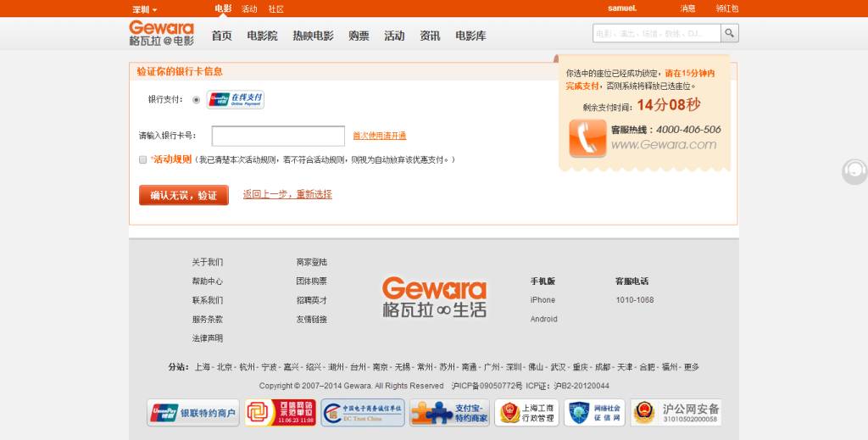Open 购票 in main navigation
This screenshot has width=868, height=440.
coord(359,36)
